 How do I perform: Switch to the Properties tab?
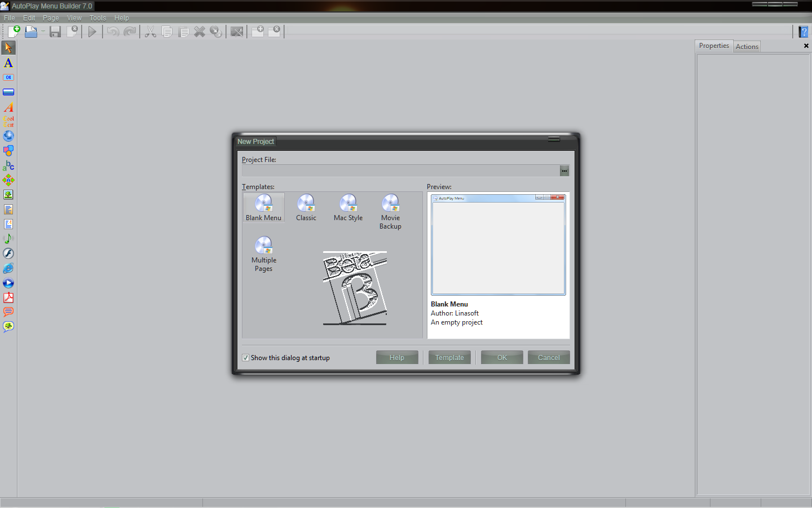tap(714, 46)
